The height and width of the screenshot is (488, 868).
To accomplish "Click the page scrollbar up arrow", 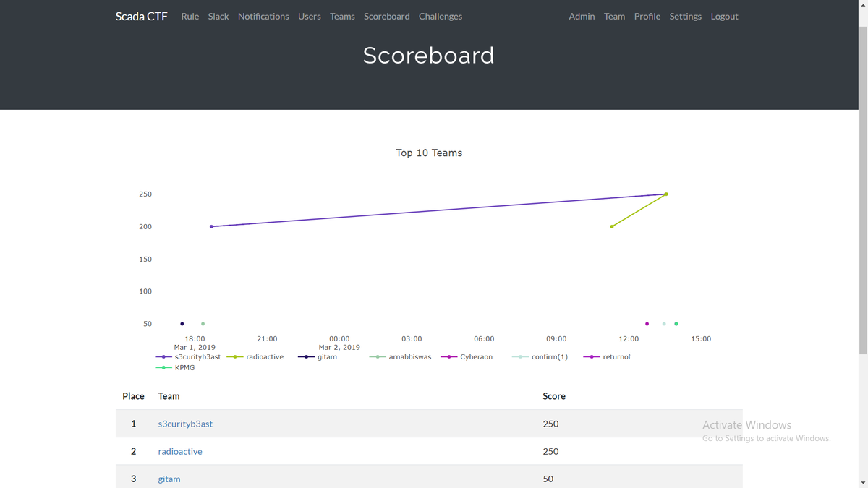I will pos(863,5).
